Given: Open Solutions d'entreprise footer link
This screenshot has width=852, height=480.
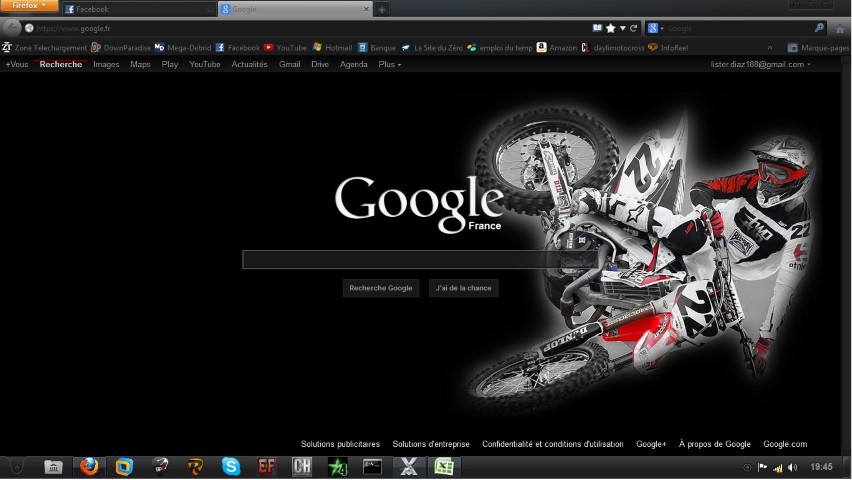Looking at the screenshot, I should [431, 444].
